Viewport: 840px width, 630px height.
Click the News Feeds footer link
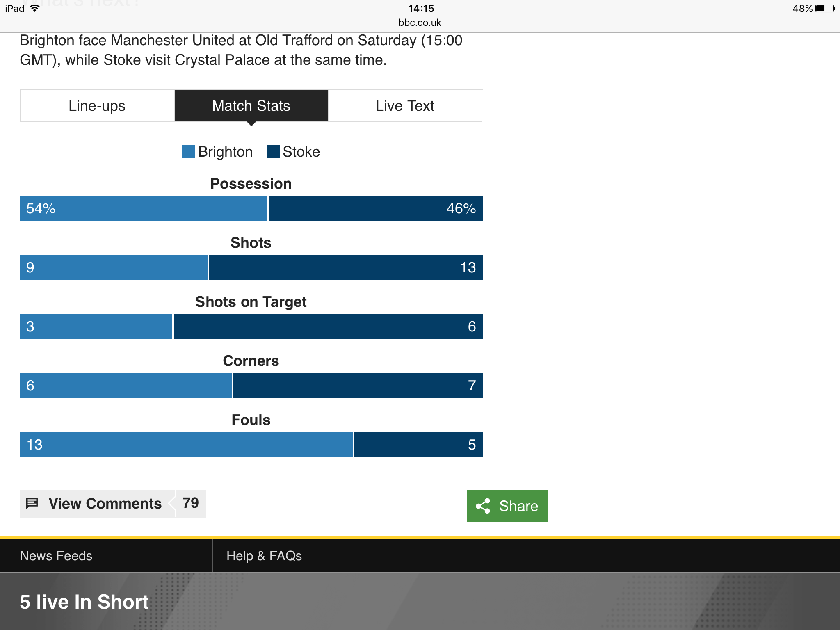[56, 556]
